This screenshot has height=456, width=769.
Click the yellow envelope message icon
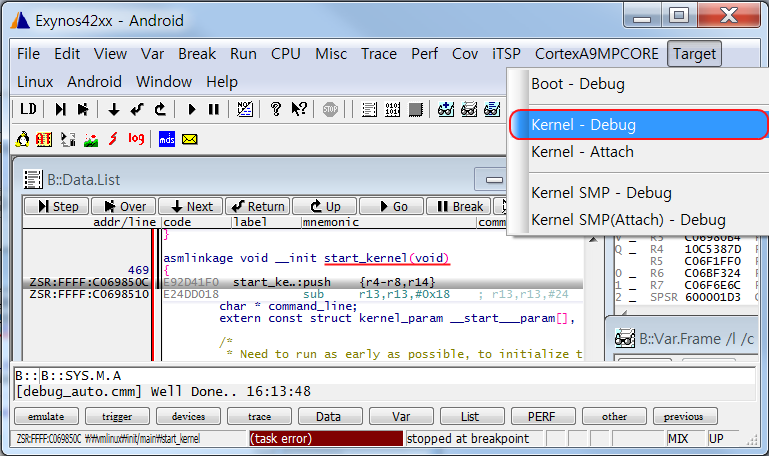click(x=189, y=138)
